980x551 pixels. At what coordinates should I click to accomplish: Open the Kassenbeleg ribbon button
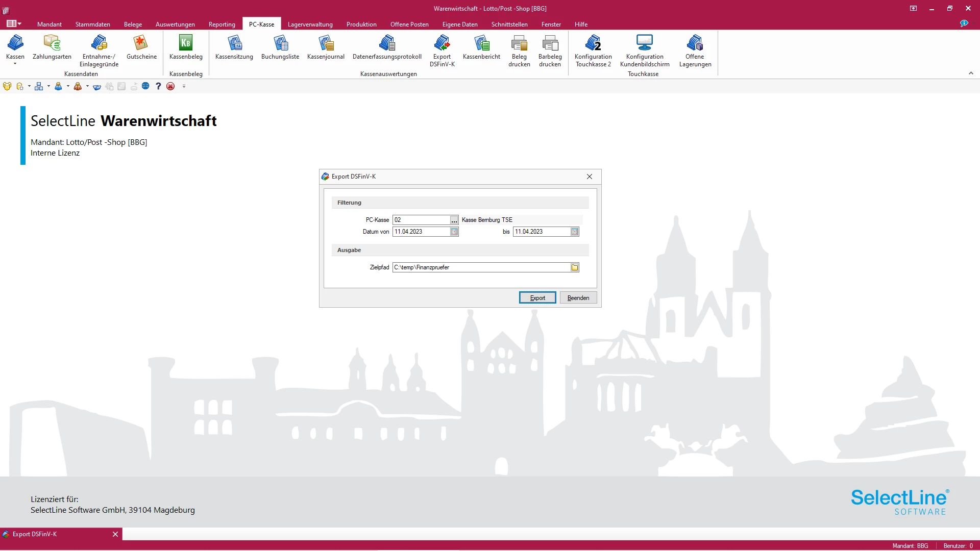click(186, 47)
